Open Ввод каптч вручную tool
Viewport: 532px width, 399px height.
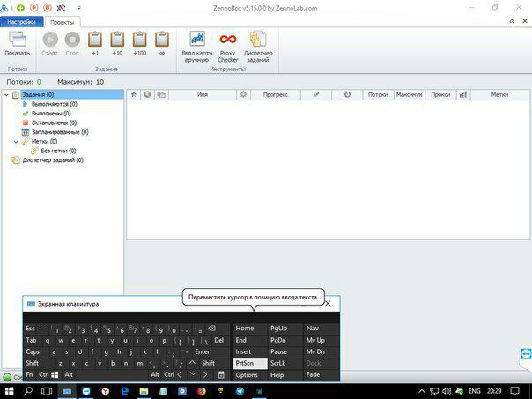pos(196,43)
